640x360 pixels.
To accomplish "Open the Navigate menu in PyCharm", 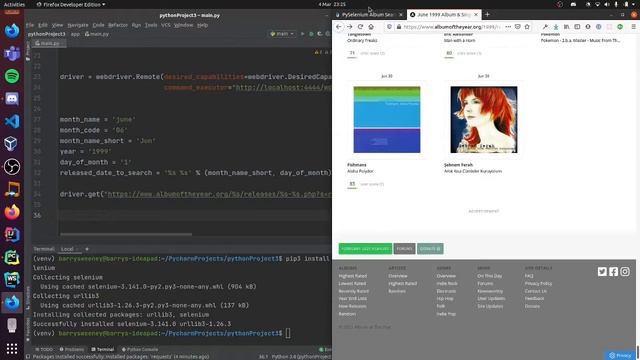I will pos(78,25).
